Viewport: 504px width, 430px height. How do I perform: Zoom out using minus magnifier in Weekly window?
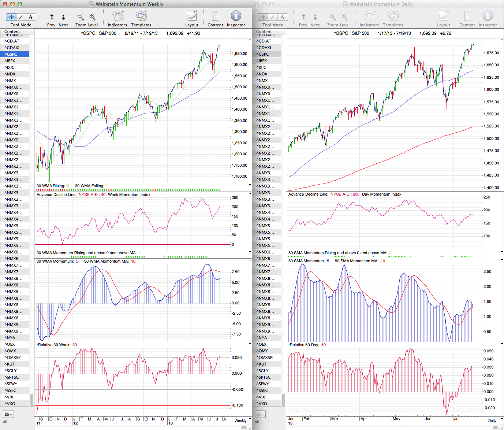point(81,17)
